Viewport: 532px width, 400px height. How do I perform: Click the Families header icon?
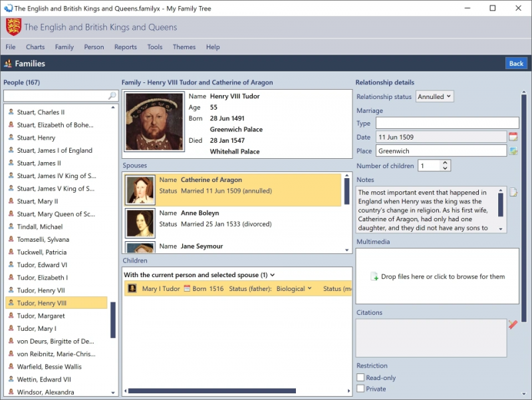coord(8,63)
